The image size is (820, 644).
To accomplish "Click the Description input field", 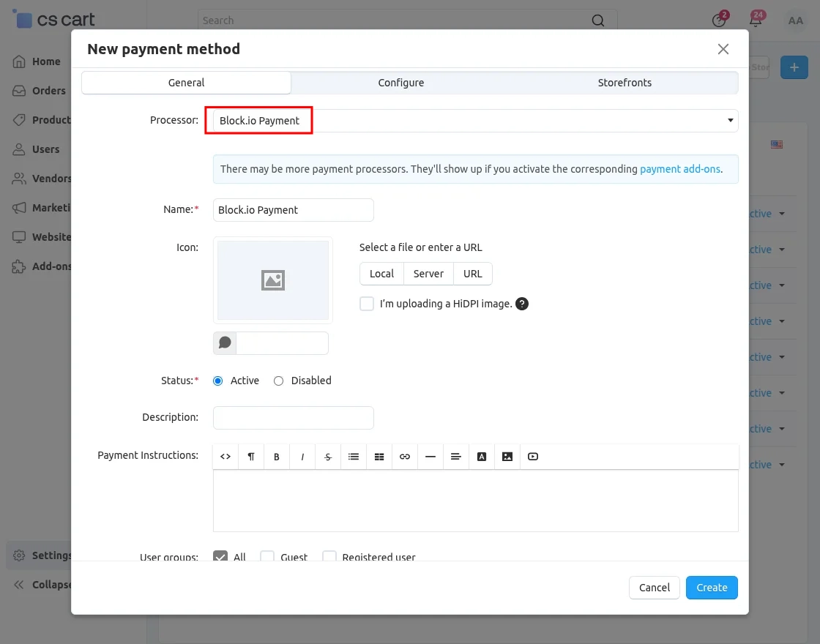I will pyautogui.click(x=294, y=418).
